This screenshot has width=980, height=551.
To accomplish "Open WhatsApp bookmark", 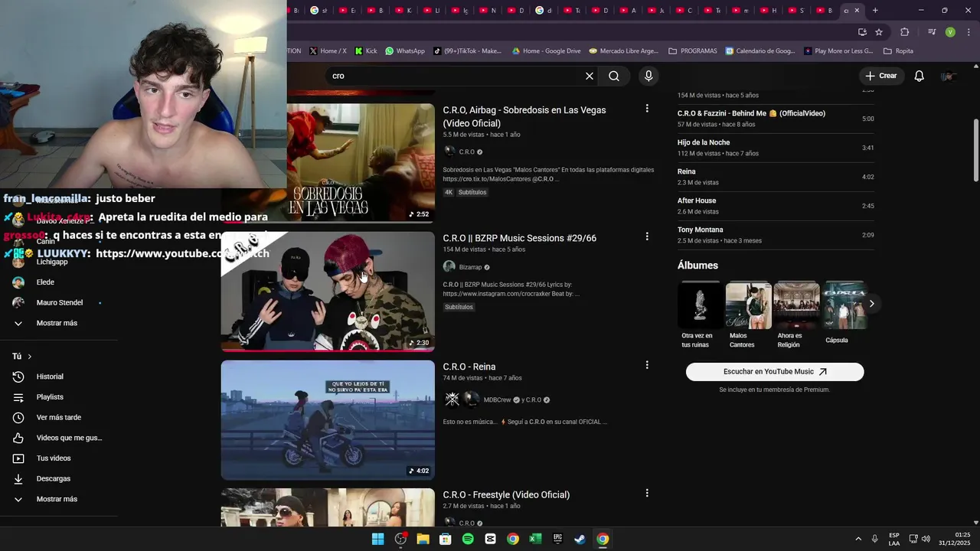I will pyautogui.click(x=405, y=51).
